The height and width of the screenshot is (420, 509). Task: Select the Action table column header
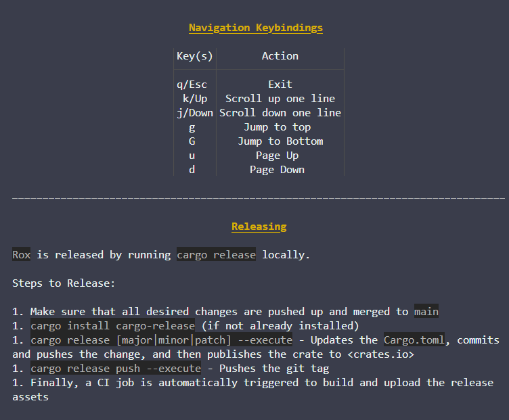[280, 56]
